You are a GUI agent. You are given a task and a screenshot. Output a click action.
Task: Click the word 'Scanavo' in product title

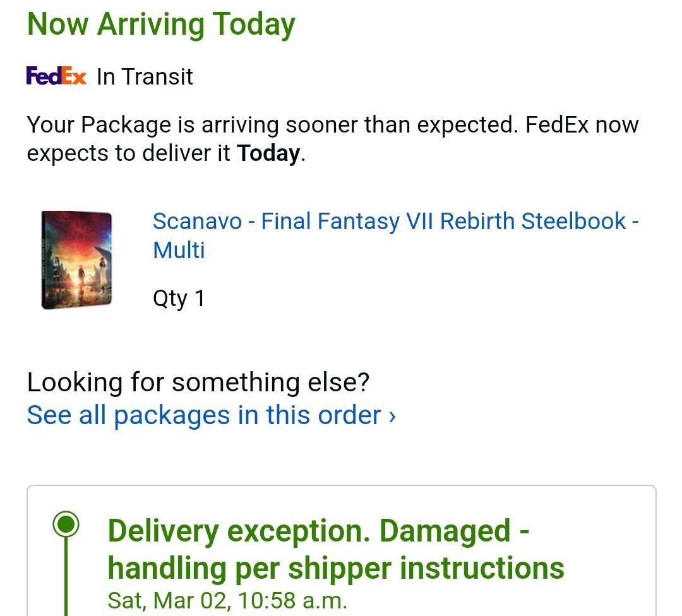(x=197, y=222)
